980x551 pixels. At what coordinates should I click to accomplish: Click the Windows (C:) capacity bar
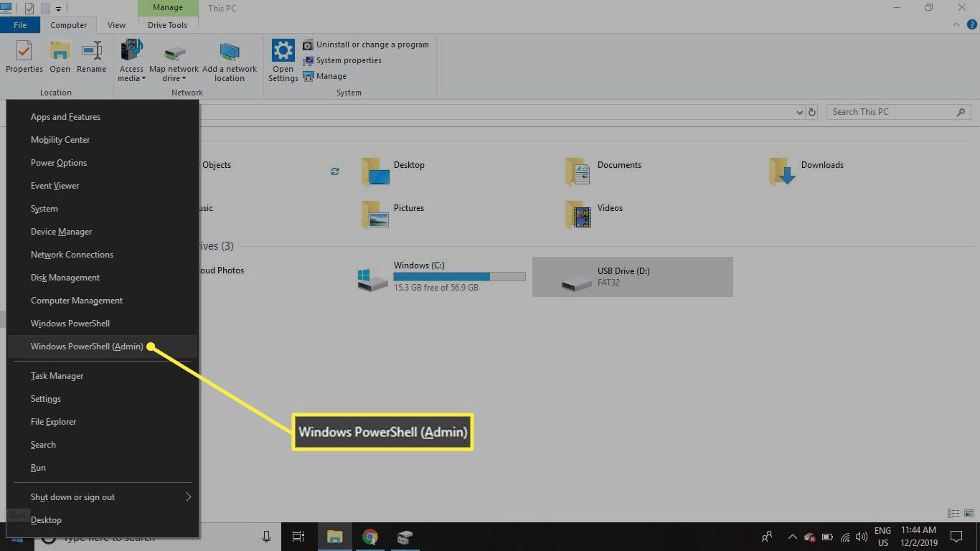pyautogui.click(x=459, y=276)
